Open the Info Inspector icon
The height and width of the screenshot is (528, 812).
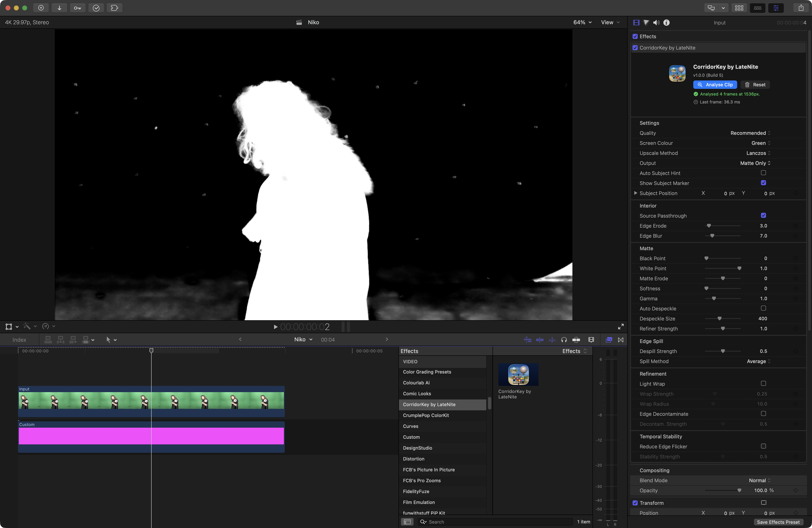[x=666, y=23]
